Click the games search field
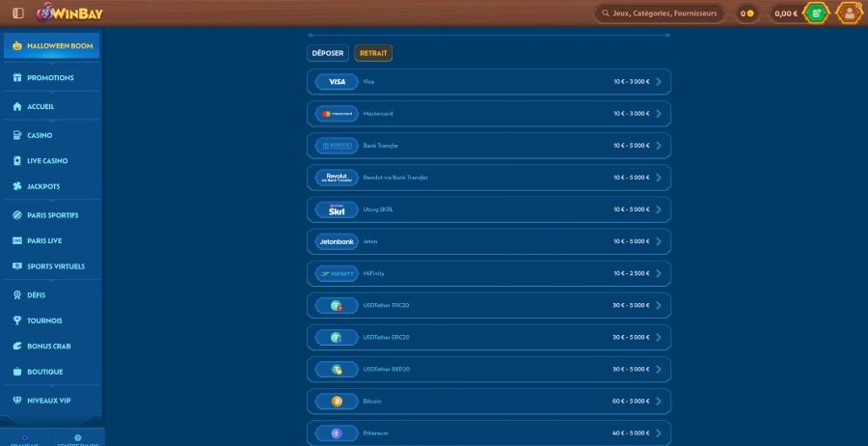Image resolution: width=868 pixels, height=446 pixels. point(659,14)
